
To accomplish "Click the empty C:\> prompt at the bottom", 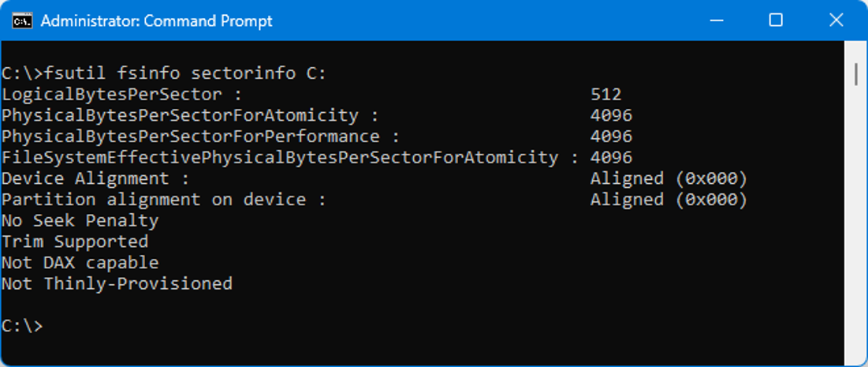I will click(22, 325).
